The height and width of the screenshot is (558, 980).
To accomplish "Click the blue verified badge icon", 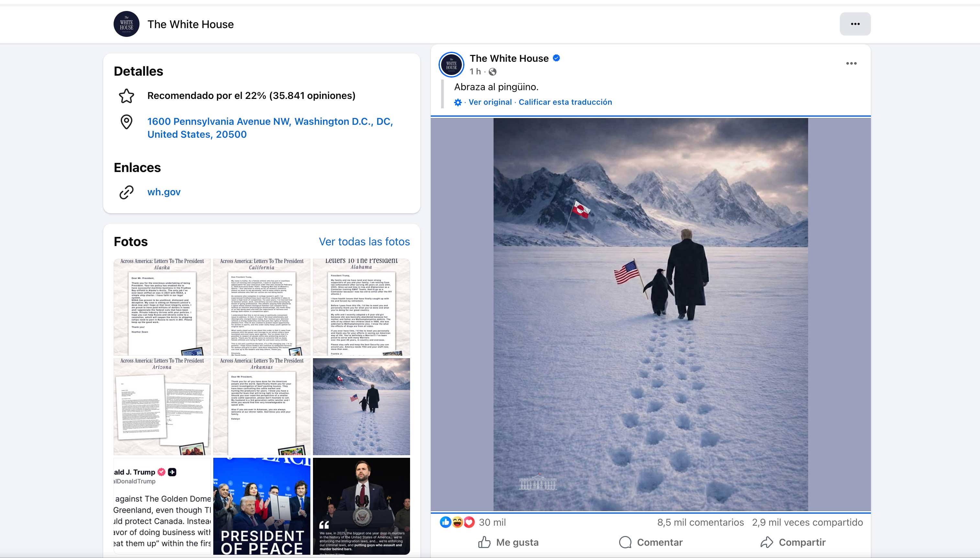I will [557, 58].
